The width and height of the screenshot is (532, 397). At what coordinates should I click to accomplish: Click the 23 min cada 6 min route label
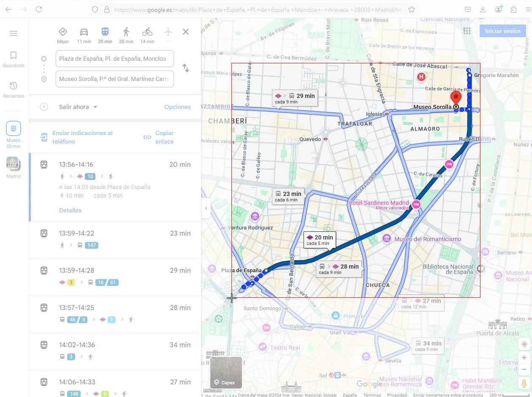coord(288,196)
